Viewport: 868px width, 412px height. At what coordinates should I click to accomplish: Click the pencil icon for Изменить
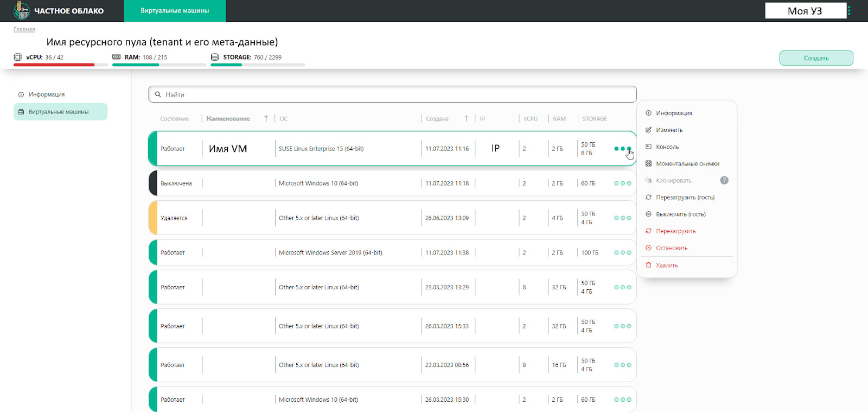pos(648,130)
